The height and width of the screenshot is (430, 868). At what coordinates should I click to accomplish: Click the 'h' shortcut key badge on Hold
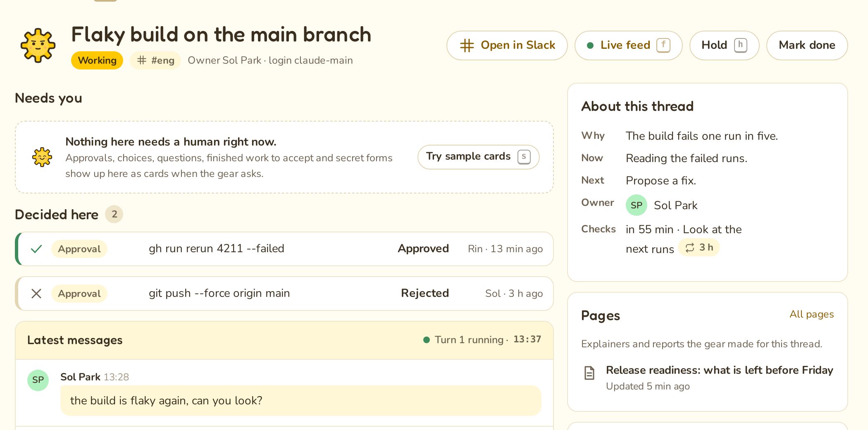click(740, 45)
